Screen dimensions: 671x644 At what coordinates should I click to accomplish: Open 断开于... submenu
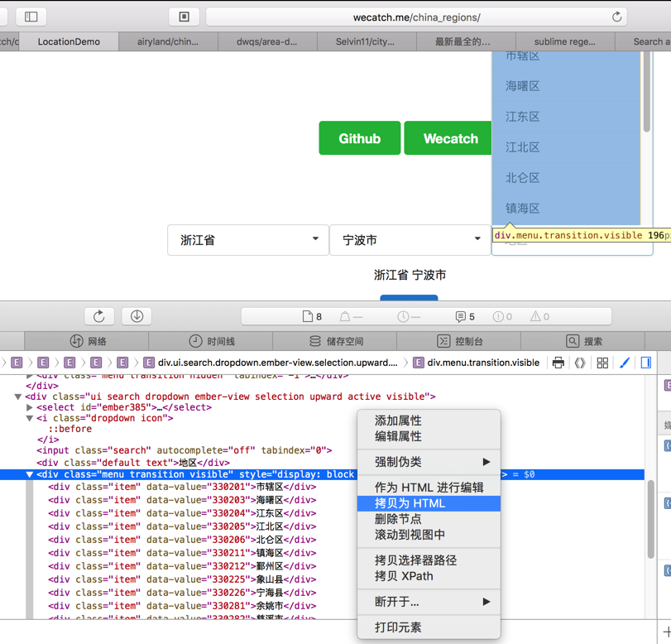pyautogui.click(x=429, y=602)
